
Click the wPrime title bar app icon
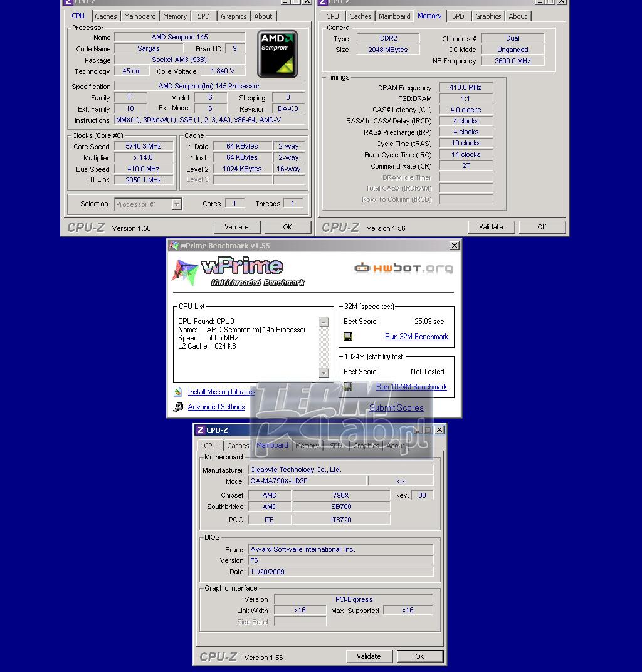pos(174,246)
